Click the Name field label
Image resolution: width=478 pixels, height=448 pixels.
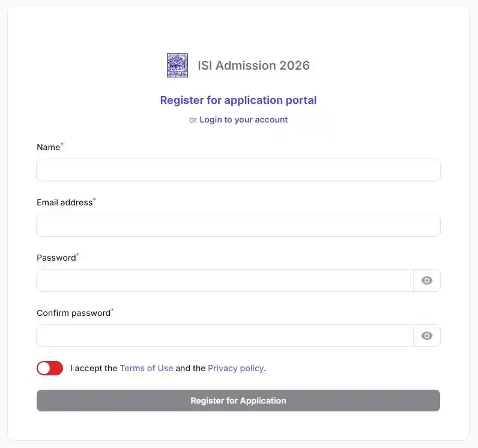coord(49,147)
